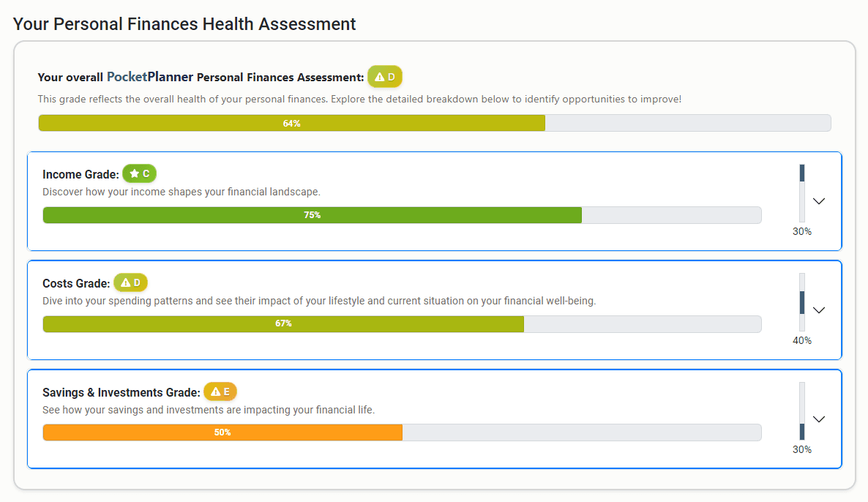Click the PocketPlanner brand name
This screenshot has height=502, width=868.
149,75
